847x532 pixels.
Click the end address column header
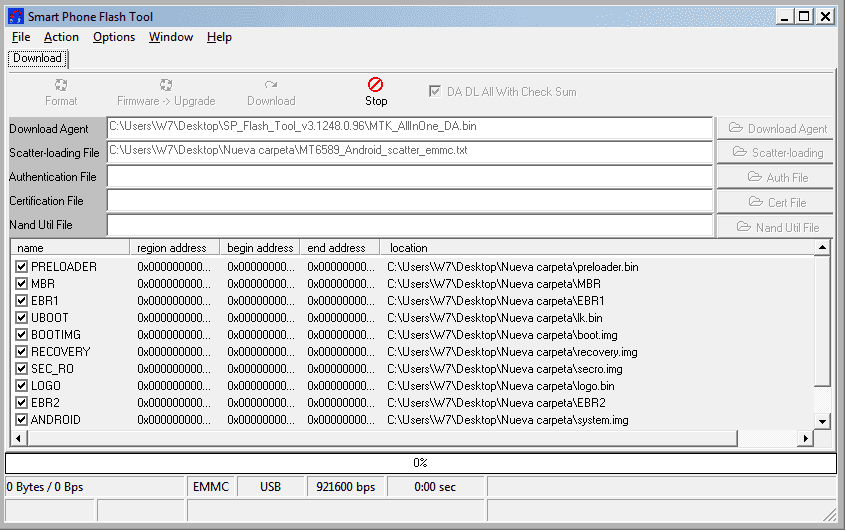340,248
